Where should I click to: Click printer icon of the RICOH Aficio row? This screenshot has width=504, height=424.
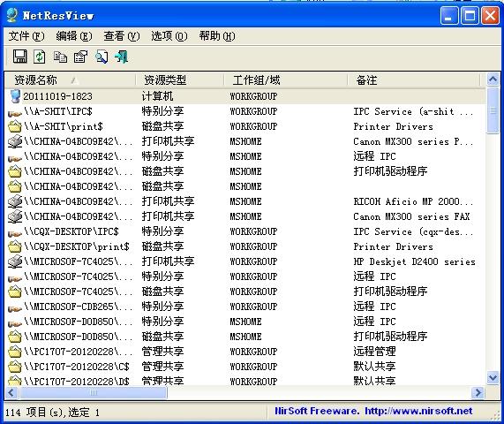pyautogui.click(x=15, y=201)
